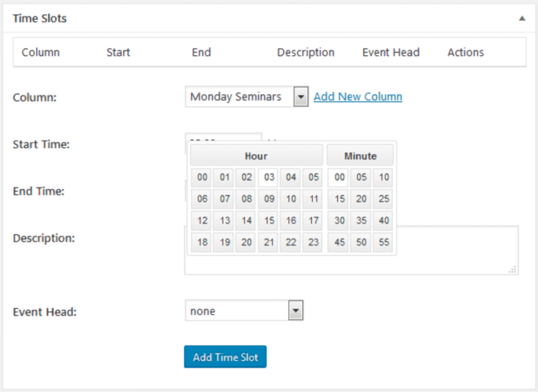Select hour 18 in the Hour grid
This screenshot has height=392, width=538.
pos(202,243)
